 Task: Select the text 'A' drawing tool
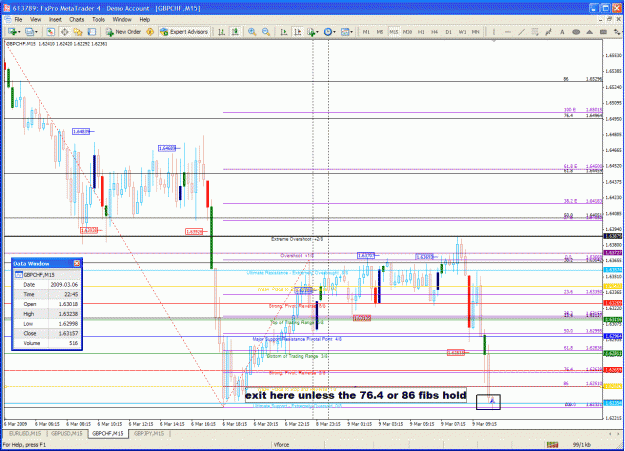[x=562, y=32]
